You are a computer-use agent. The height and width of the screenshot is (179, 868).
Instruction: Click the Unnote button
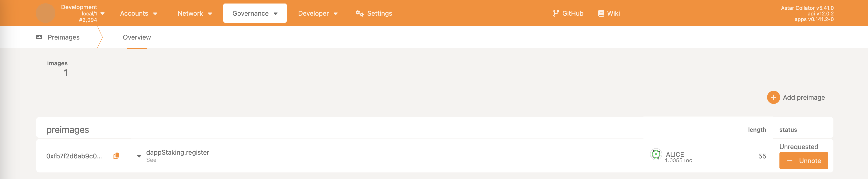click(803, 161)
